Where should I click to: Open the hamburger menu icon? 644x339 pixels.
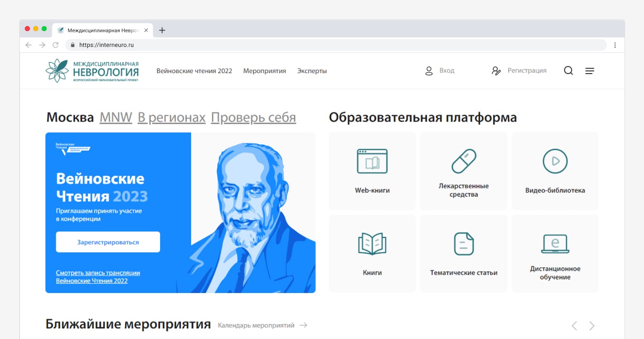(x=590, y=71)
